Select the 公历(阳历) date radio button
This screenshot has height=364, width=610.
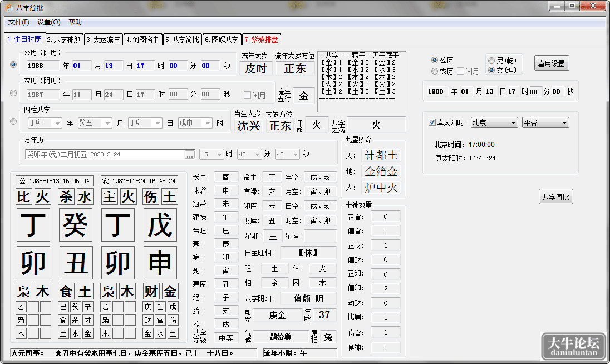pos(13,65)
